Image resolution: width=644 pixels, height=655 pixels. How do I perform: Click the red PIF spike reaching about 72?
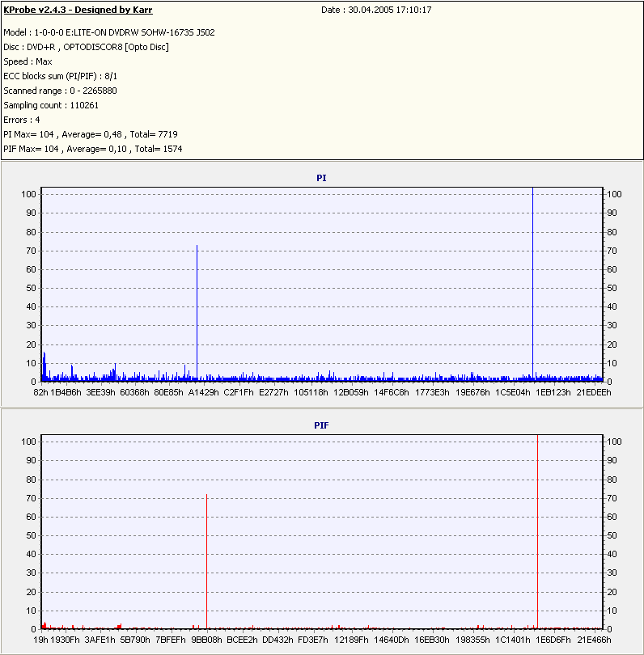click(206, 561)
